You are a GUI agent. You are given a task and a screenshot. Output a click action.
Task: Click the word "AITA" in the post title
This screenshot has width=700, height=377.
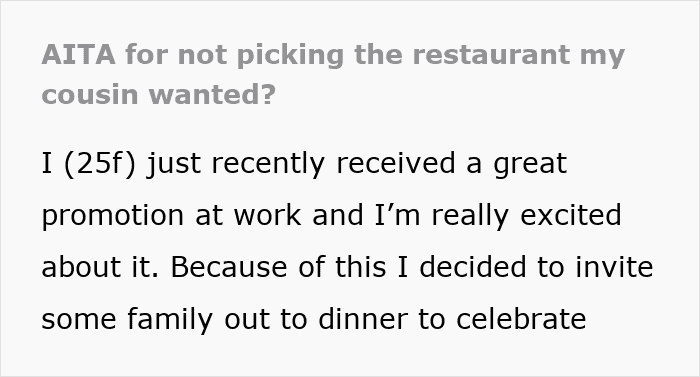pos(79,55)
